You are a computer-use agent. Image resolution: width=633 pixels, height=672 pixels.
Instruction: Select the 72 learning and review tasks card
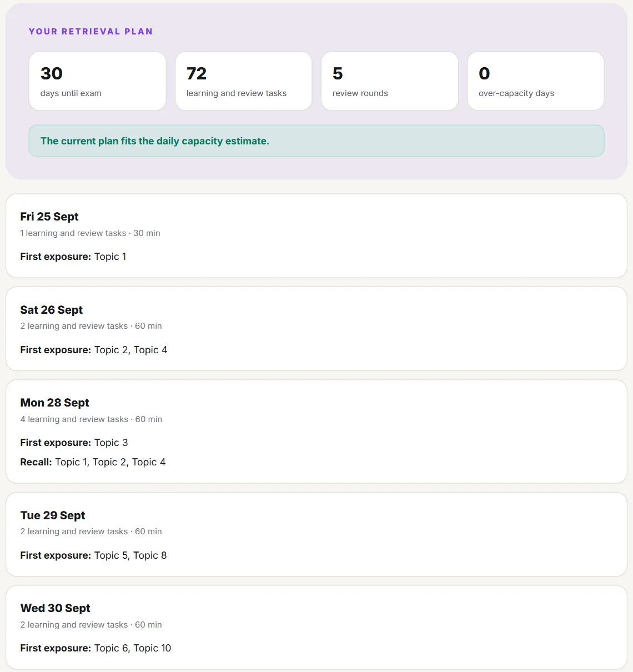(x=244, y=81)
